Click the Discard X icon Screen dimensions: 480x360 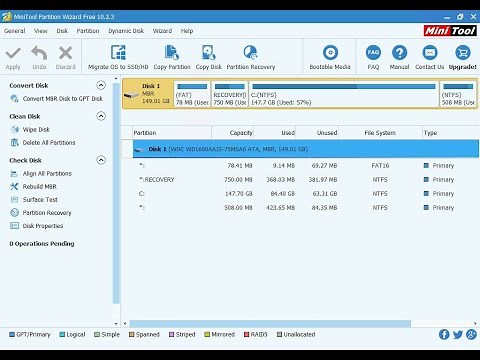click(x=65, y=53)
